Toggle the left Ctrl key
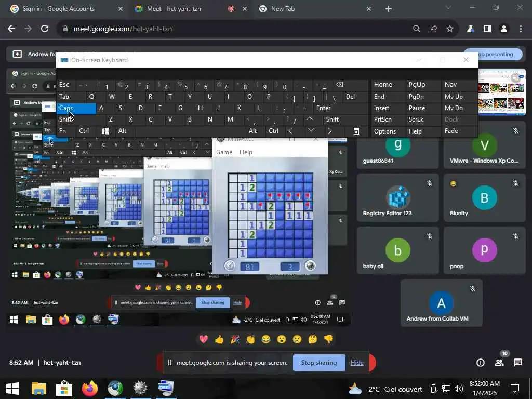The image size is (532, 399). point(86,131)
